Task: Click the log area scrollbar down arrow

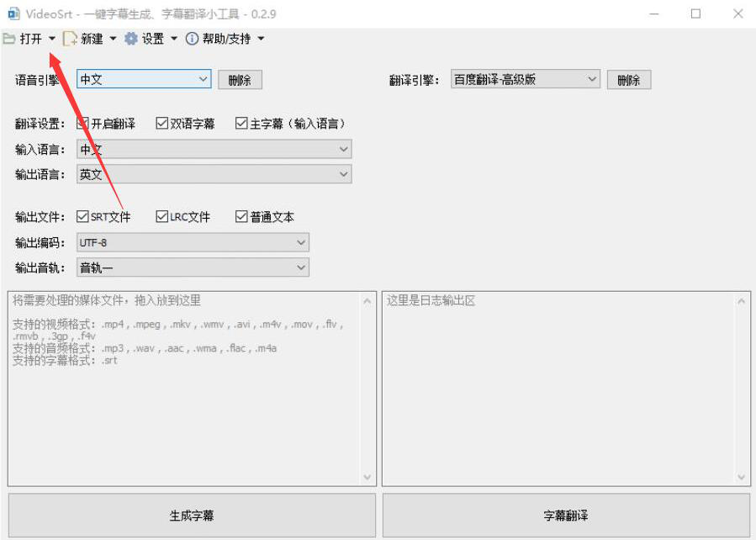Action: [x=742, y=477]
